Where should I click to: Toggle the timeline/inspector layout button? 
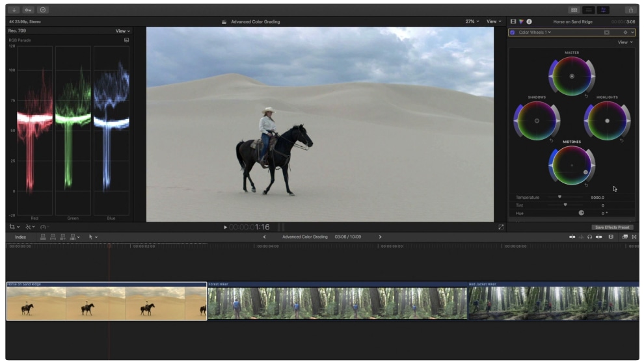pos(589,10)
